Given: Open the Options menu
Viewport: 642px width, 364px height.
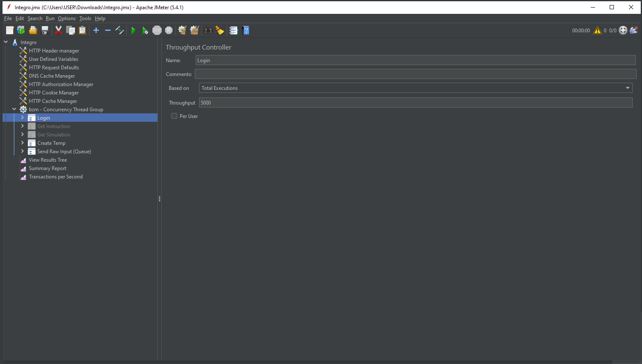Looking at the screenshot, I should point(66,18).
